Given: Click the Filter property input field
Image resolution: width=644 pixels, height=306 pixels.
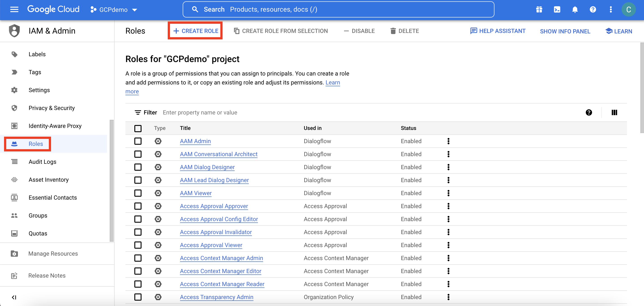Looking at the screenshot, I should tap(200, 112).
